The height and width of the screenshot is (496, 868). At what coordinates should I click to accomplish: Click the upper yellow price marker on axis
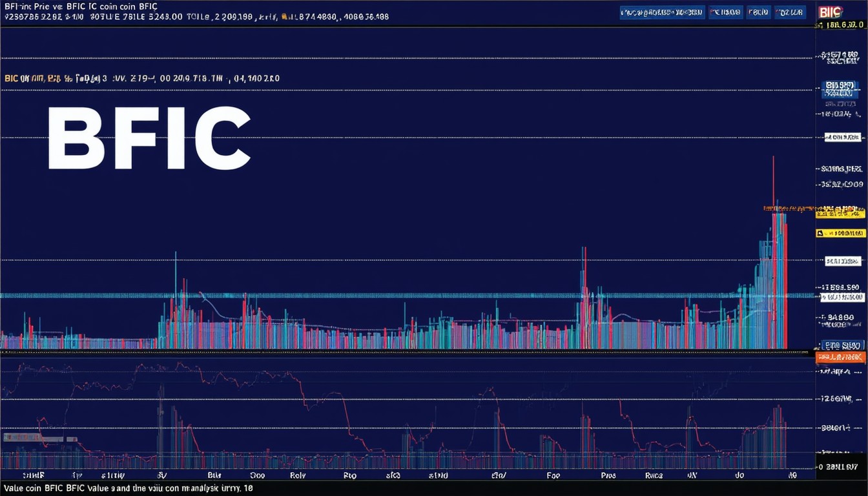pyautogui.click(x=843, y=213)
